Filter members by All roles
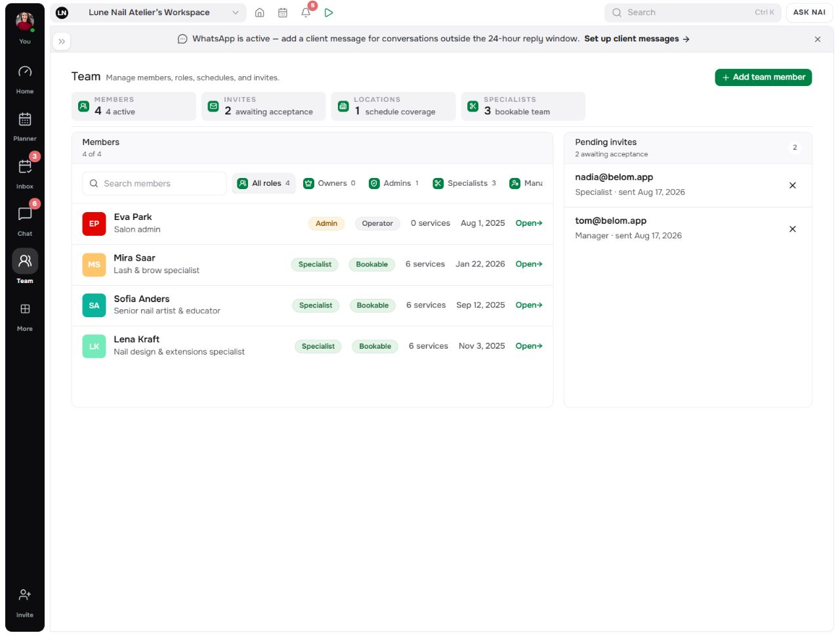The image size is (840, 637). [264, 183]
